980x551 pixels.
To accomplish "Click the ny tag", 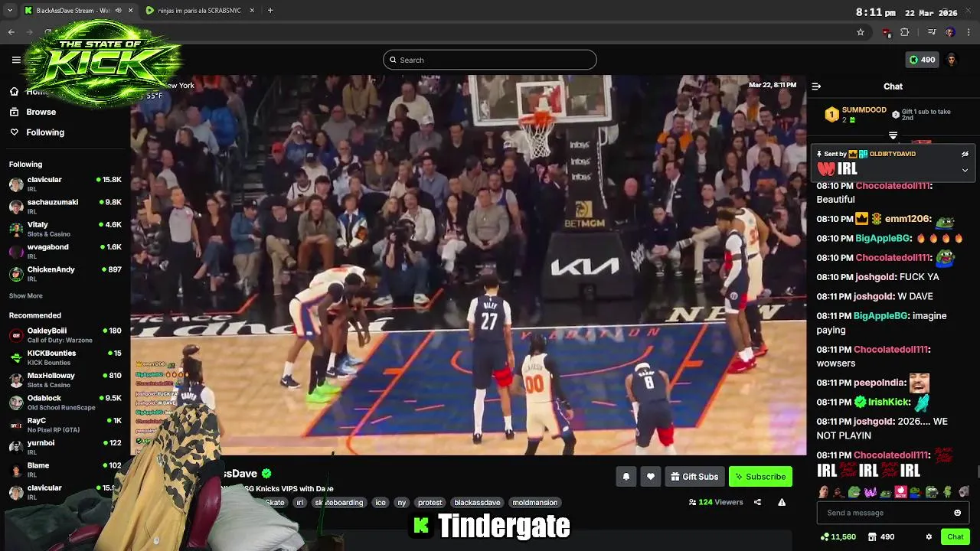I will pyautogui.click(x=402, y=503).
